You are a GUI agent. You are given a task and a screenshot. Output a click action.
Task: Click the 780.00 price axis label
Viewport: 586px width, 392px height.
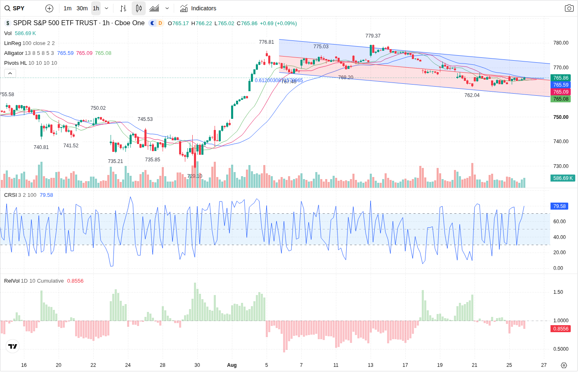(x=561, y=43)
